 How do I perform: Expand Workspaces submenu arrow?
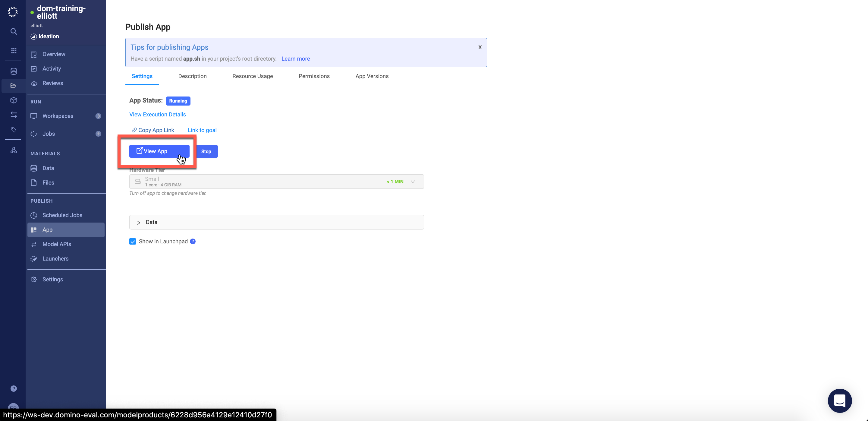[x=98, y=116]
